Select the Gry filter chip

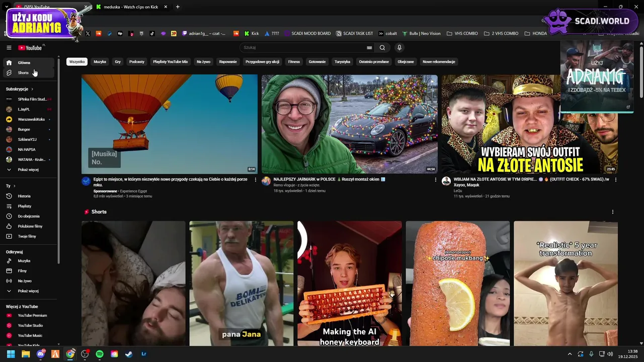tap(118, 62)
